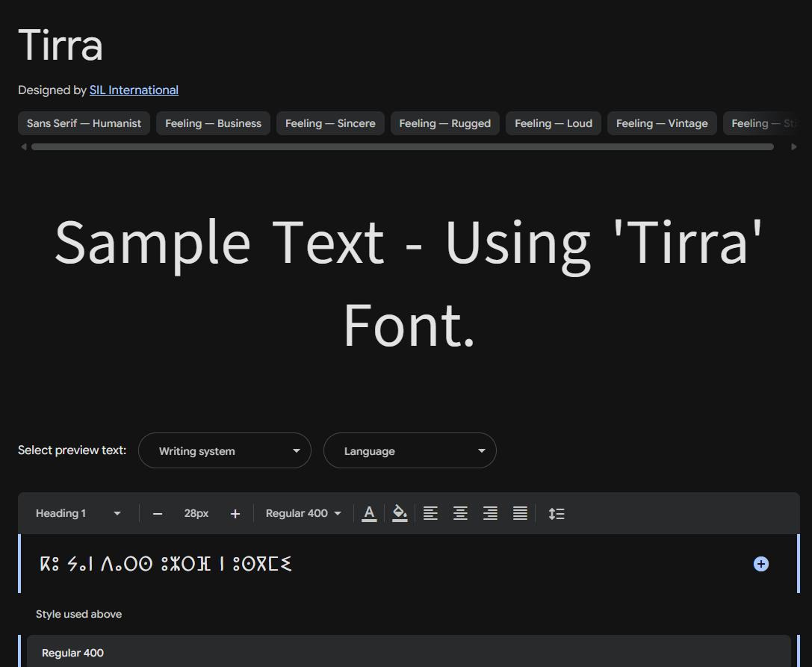812x667 pixels.
Task: Increase font size with plus button
Action: pos(235,514)
